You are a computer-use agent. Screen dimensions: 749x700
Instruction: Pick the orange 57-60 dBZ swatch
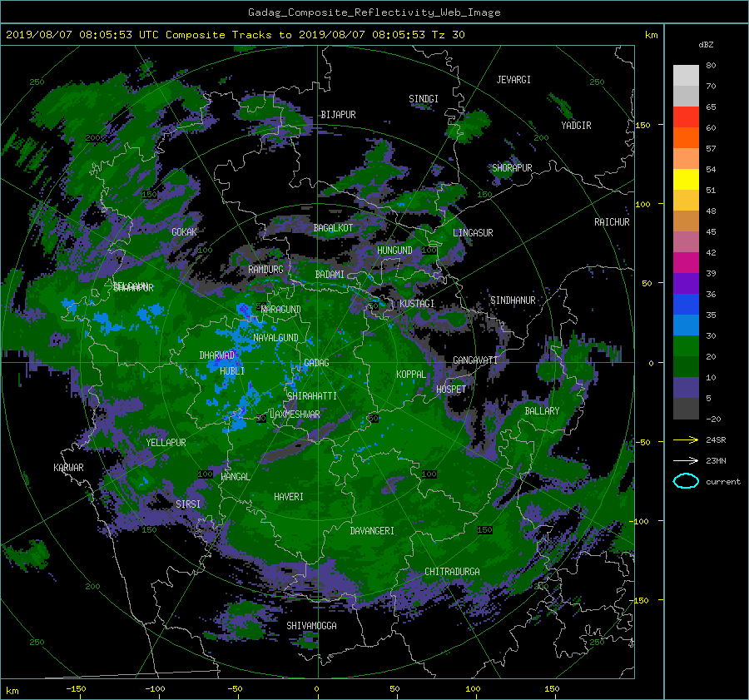coord(686,138)
